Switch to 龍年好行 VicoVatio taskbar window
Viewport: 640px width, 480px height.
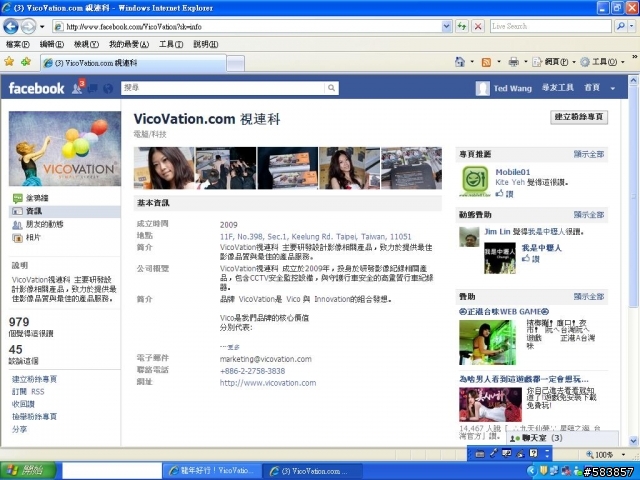[212, 471]
